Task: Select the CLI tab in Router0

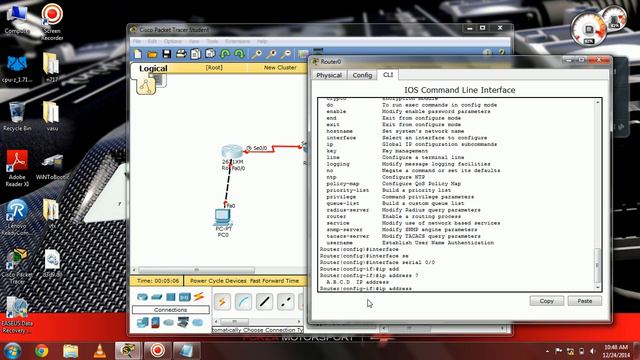Action: click(388, 75)
